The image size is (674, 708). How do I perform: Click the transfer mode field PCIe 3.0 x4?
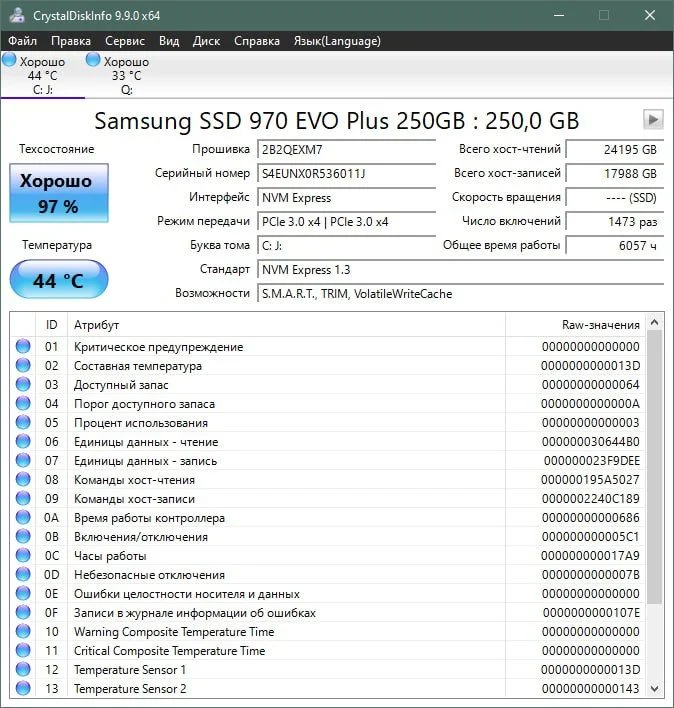(x=346, y=221)
